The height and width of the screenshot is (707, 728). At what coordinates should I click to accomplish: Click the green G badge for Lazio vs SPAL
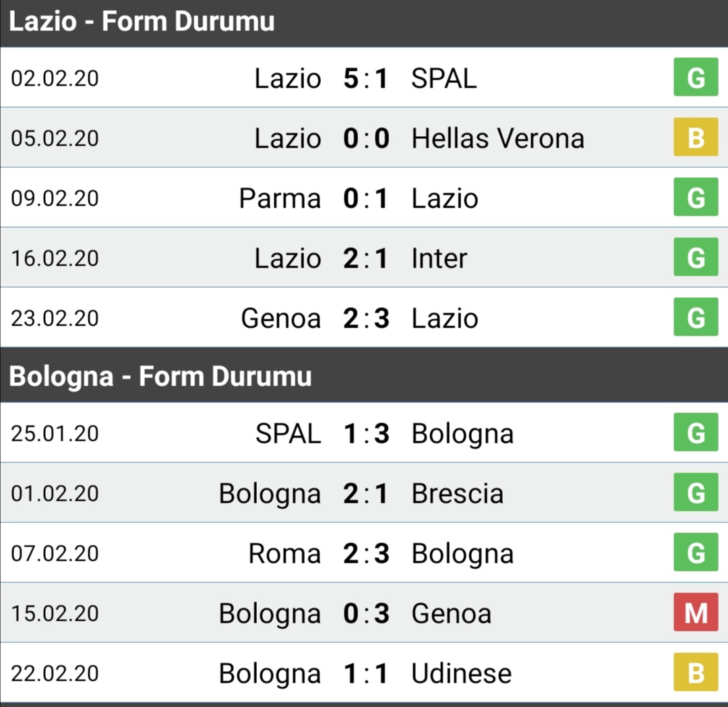696,77
